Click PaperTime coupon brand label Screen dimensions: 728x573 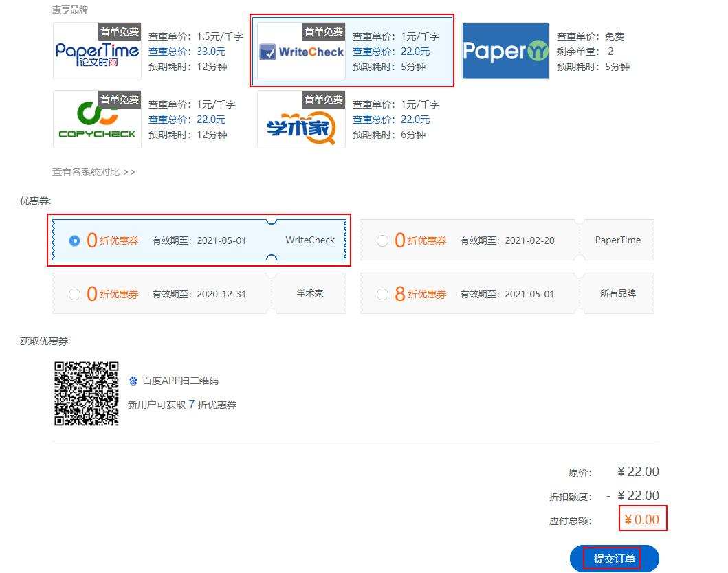pyautogui.click(x=618, y=240)
